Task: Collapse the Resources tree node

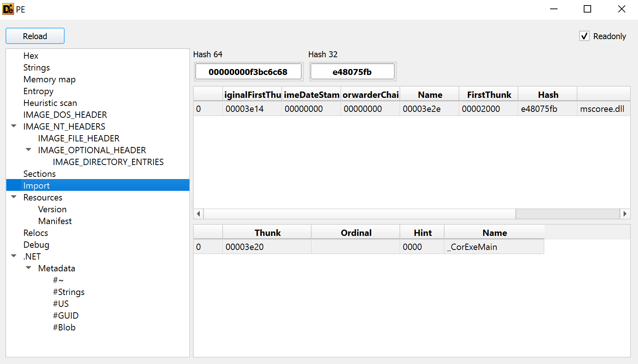Action: pos(14,197)
